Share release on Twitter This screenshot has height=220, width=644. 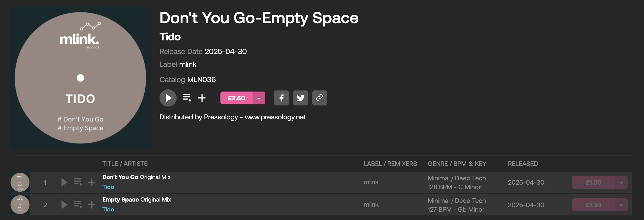[301, 98]
